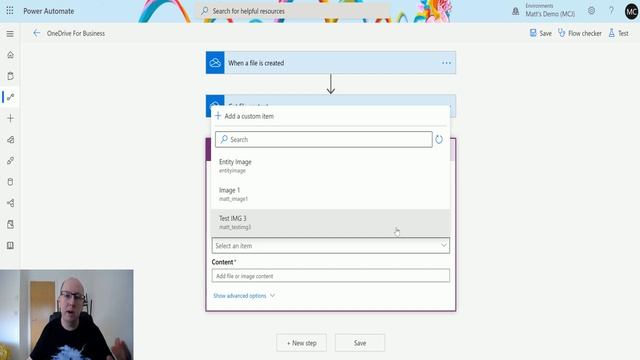Click the OneDrive For Business flow title
Screen dimensions: 640x360
(x=76, y=33)
